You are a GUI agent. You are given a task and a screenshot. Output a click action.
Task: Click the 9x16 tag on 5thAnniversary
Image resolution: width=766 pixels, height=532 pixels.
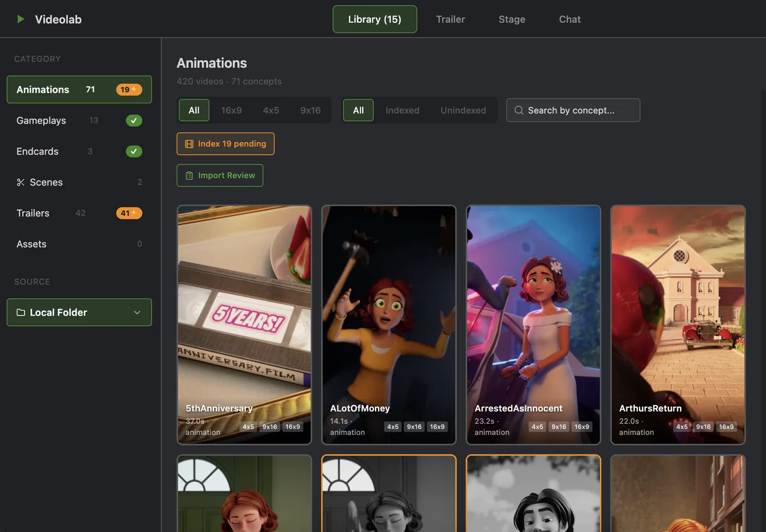(x=270, y=427)
